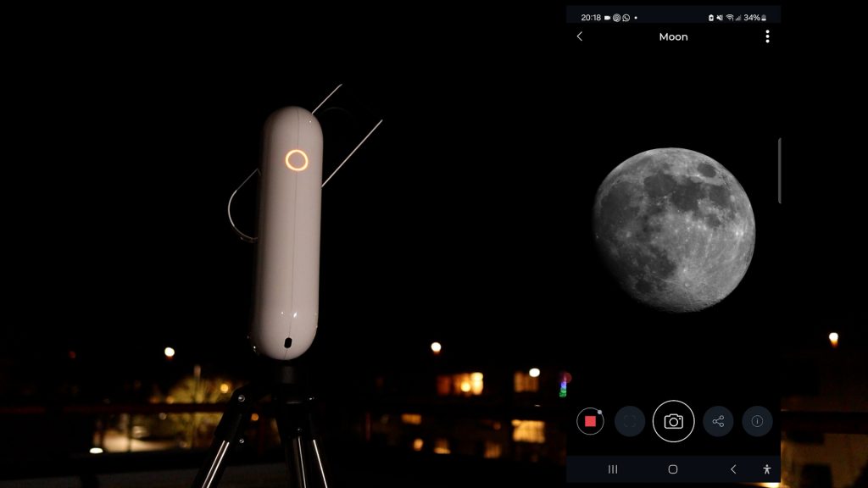Take a photo with the camera button
The width and height of the screenshot is (868, 488).
click(673, 421)
